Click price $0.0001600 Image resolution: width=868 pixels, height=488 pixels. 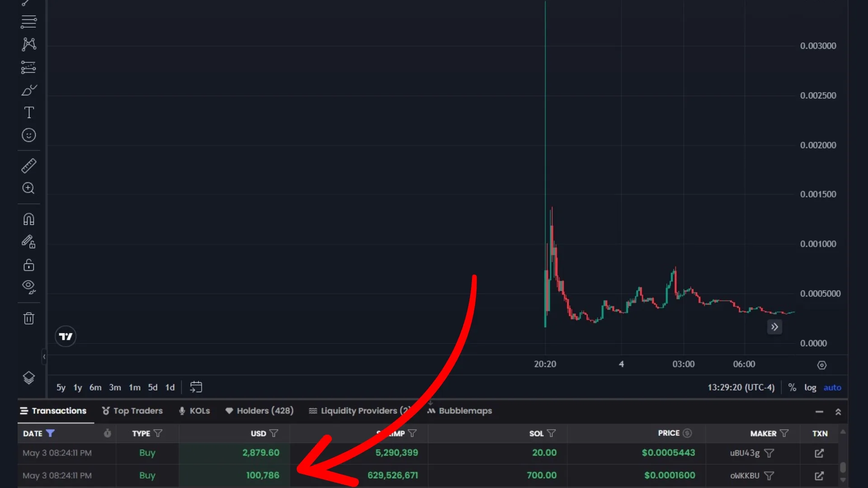tap(670, 475)
